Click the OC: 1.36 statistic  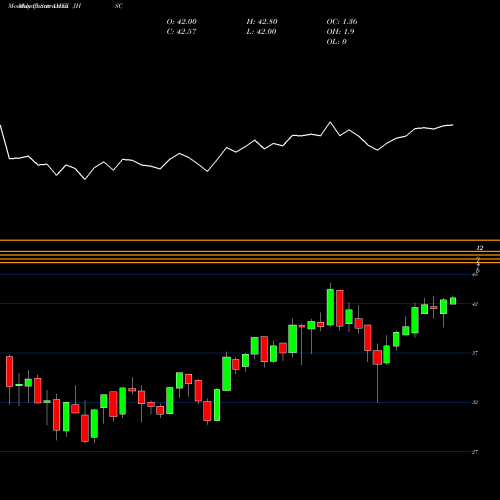click(342, 22)
